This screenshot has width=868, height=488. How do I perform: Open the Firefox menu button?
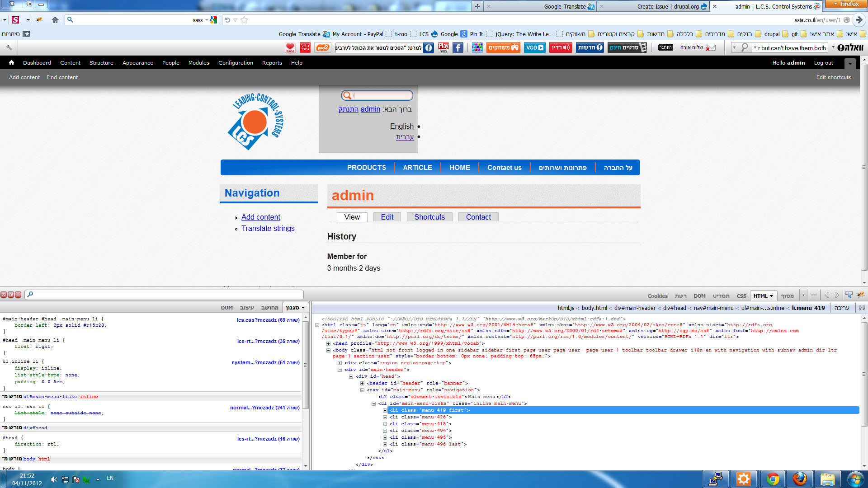[846, 4]
